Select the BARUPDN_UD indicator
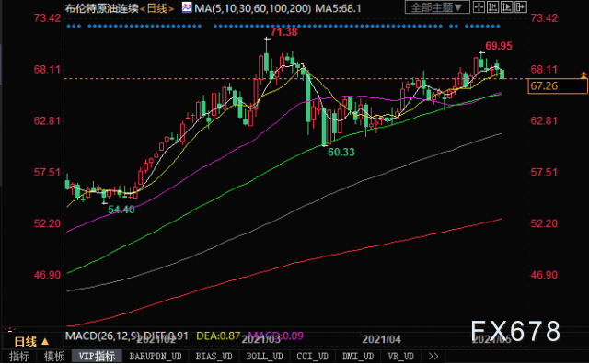 point(156,356)
